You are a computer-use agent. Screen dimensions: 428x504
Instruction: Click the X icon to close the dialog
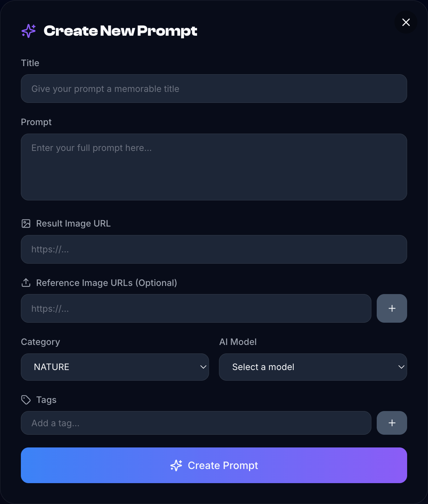406,22
